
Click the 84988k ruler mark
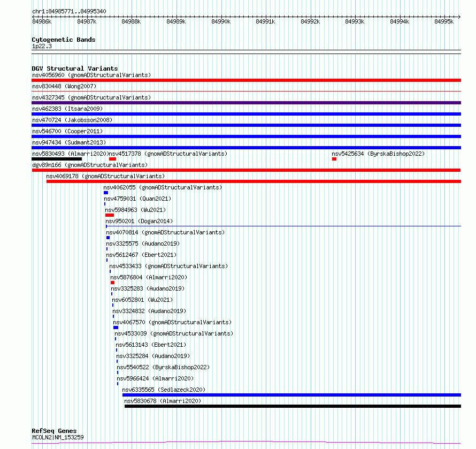click(x=131, y=21)
